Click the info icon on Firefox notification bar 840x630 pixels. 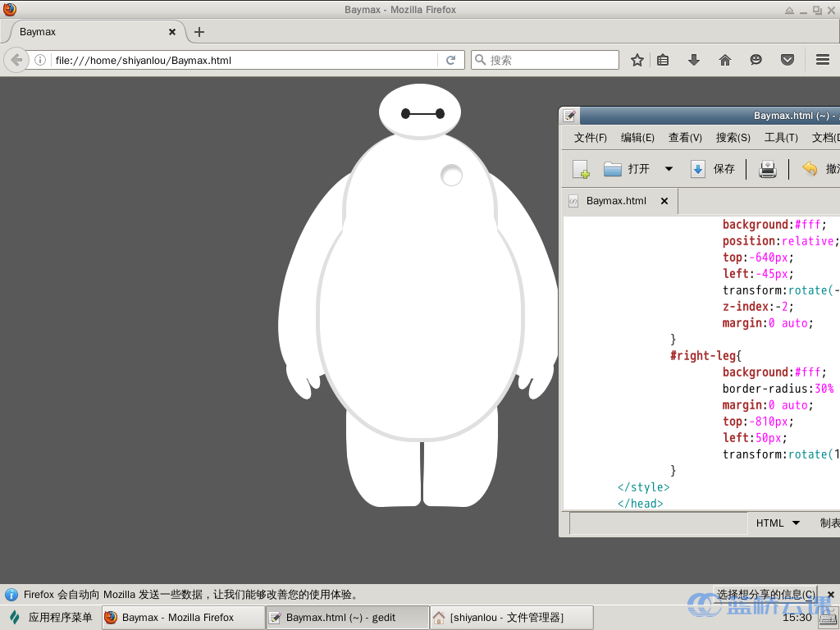(11, 594)
